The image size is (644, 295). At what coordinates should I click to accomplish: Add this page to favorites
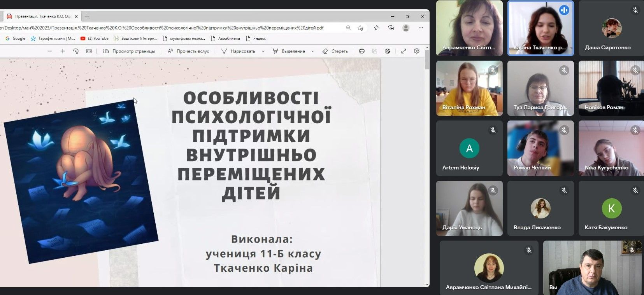point(360,28)
